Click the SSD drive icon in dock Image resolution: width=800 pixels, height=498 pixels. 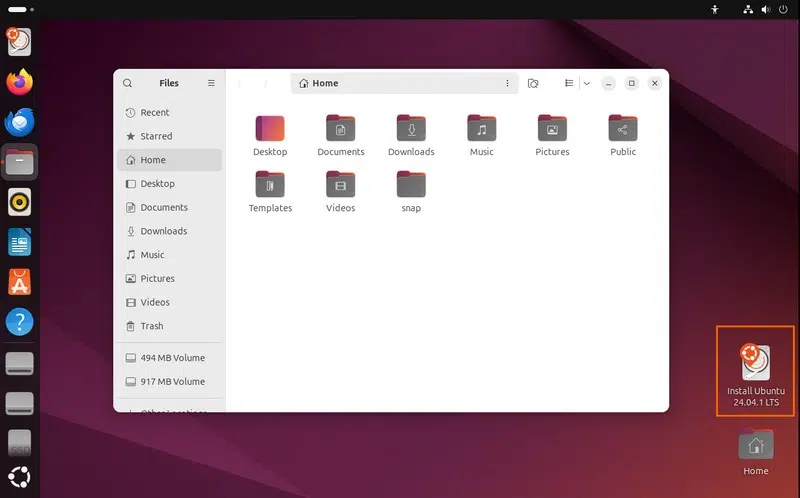click(x=19, y=443)
